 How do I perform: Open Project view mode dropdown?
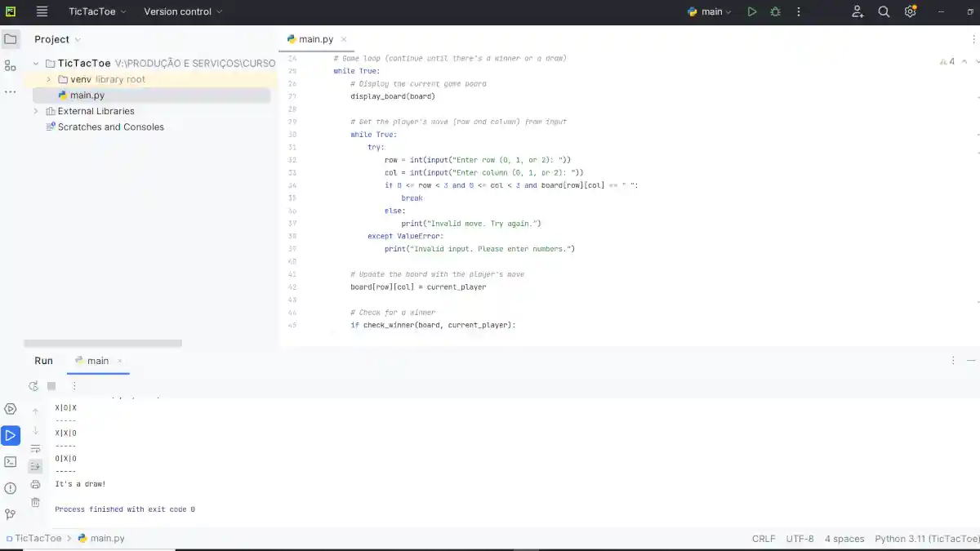(57, 39)
